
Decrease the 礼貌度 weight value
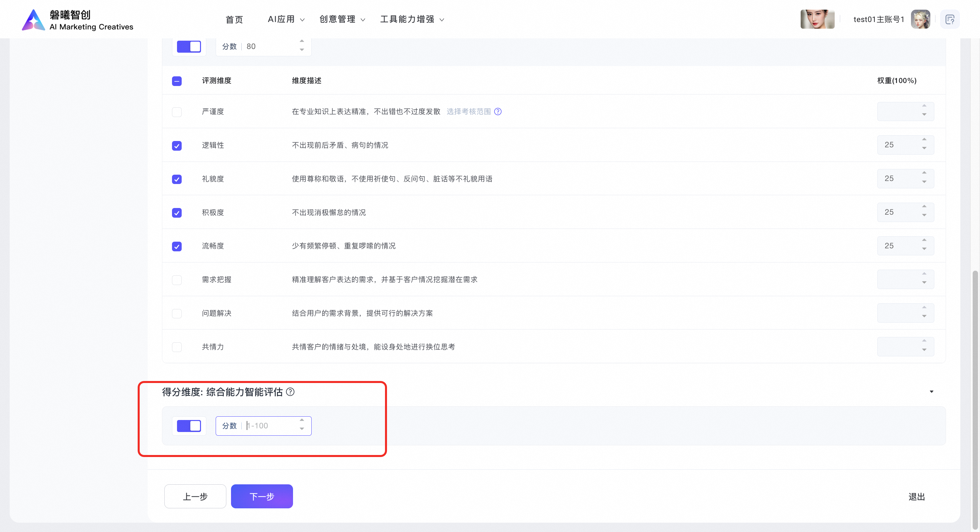[924, 182]
